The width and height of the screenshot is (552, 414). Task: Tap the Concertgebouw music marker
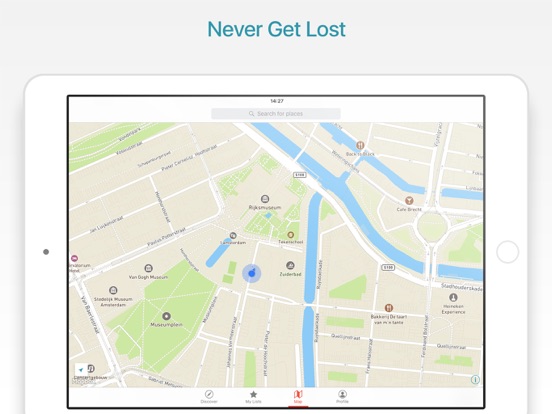point(91,369)
